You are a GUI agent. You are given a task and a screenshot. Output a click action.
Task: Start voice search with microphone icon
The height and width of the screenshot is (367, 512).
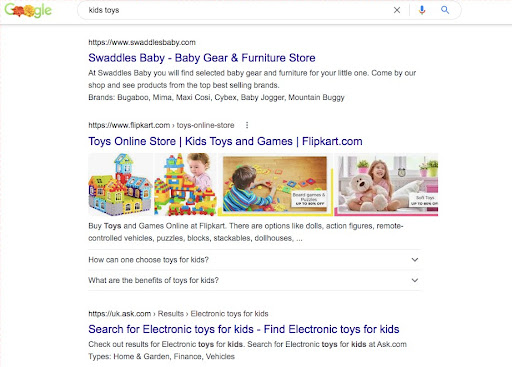click(x=422, y=10)
